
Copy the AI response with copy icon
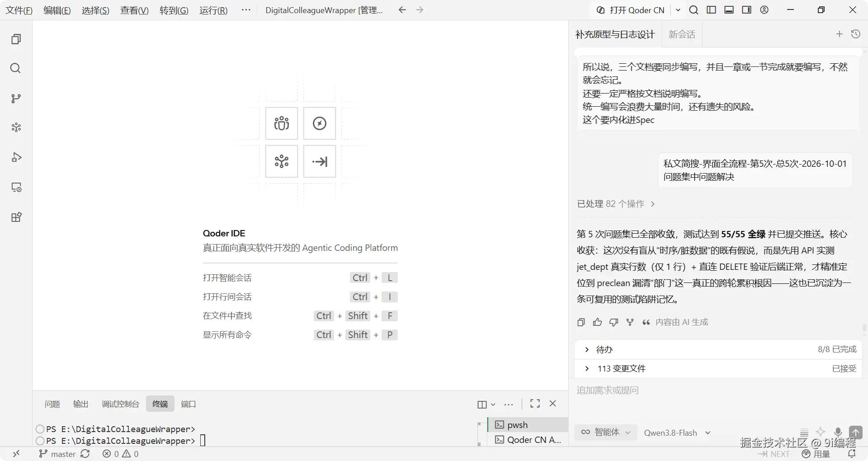point(581,322)
